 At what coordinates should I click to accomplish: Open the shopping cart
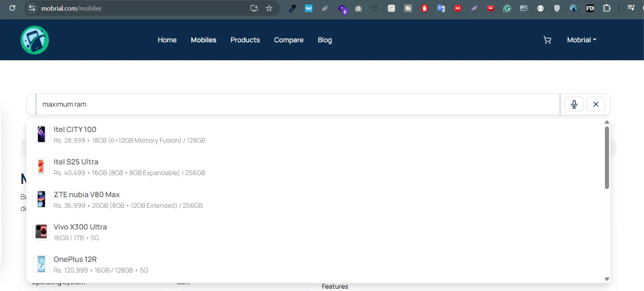tap(547, 40)
